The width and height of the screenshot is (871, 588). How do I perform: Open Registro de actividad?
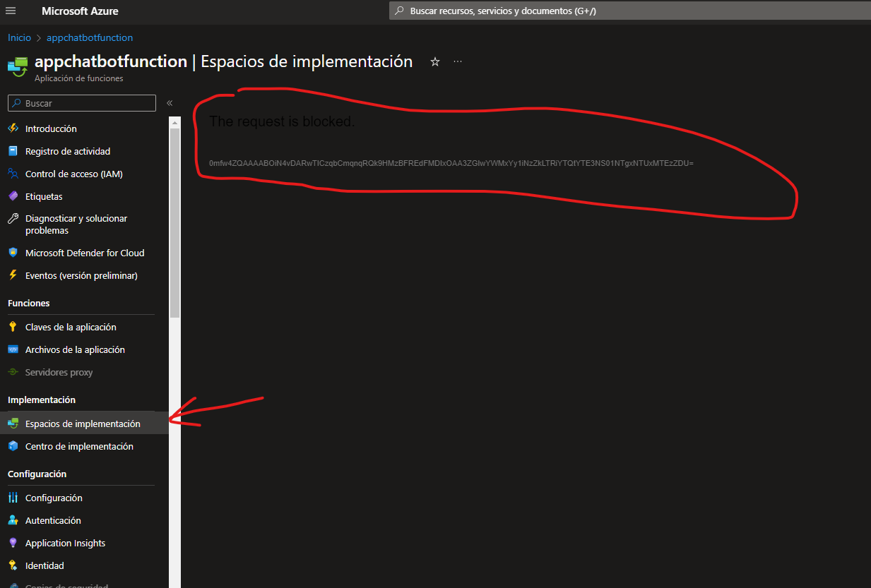click(x=68, y=151)
